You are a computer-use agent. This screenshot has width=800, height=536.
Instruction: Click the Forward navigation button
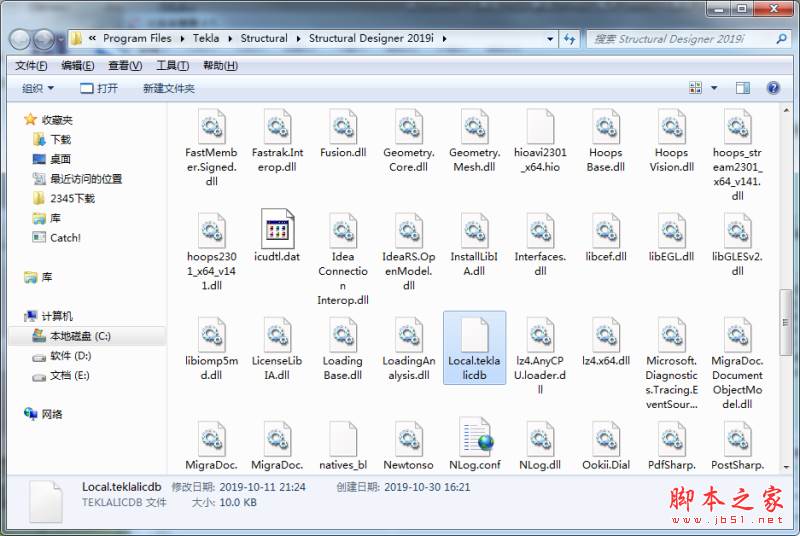(x=44, y=39)
